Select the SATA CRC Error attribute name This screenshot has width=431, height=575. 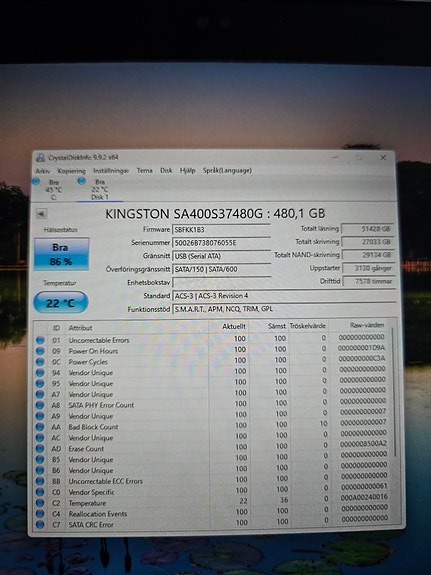91,525
